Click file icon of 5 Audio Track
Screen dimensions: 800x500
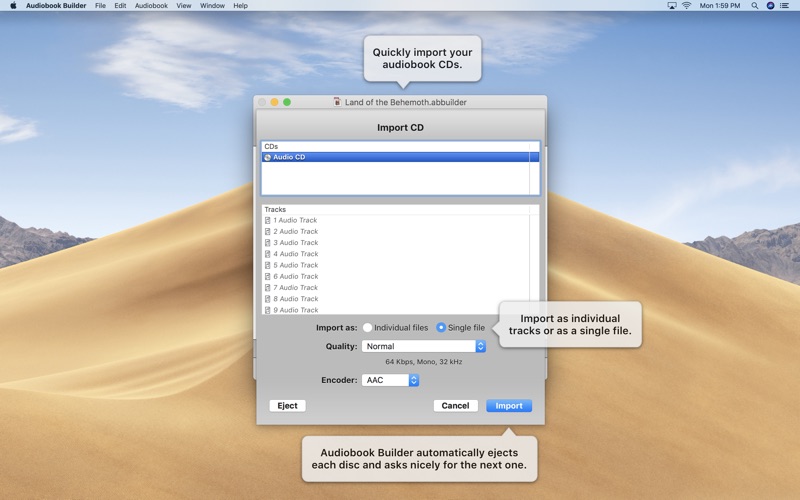tap(267, 265)
